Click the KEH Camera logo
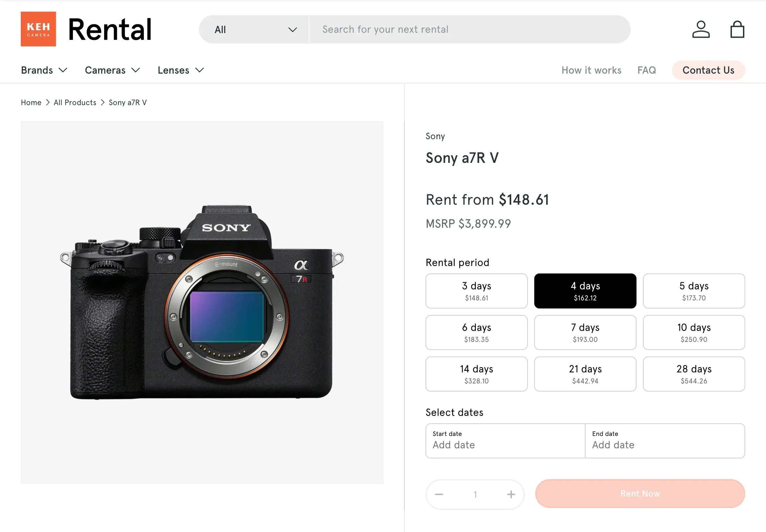Screen dimensions: 766x532 38,29
